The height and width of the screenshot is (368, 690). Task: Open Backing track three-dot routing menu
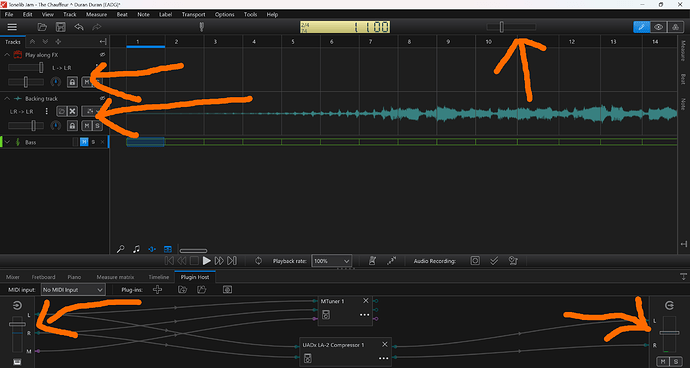[x=47, y=111]
